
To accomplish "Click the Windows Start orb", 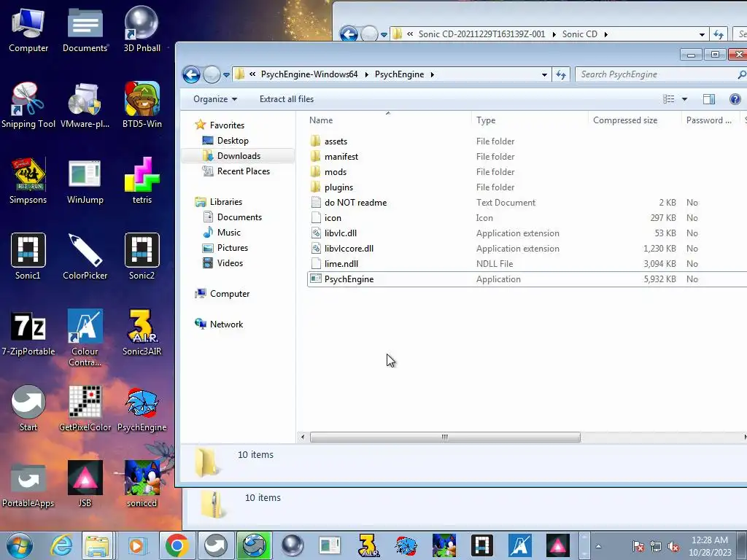I will coord(19,545).
